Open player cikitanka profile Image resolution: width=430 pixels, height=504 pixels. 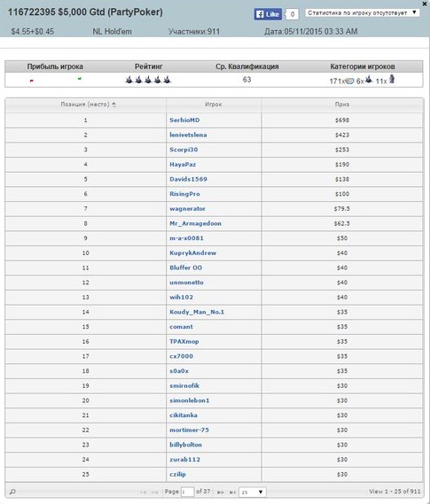click(x=184, y=415)
